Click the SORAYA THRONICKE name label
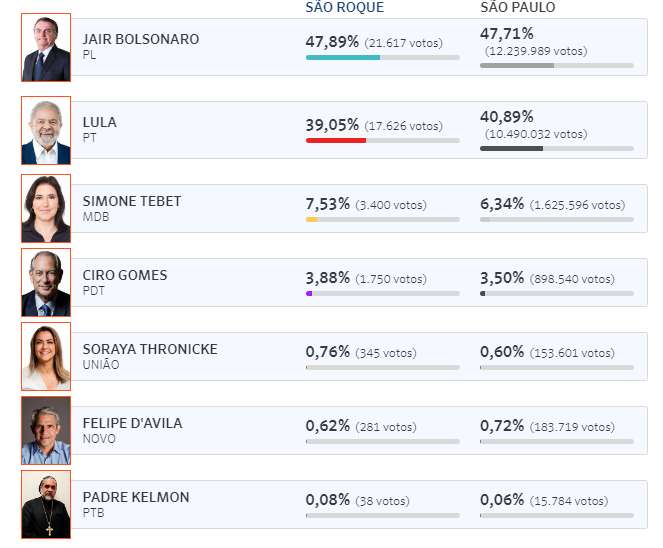Image resolution: width=663 pixels, height=548 pixels. (150, 349)
